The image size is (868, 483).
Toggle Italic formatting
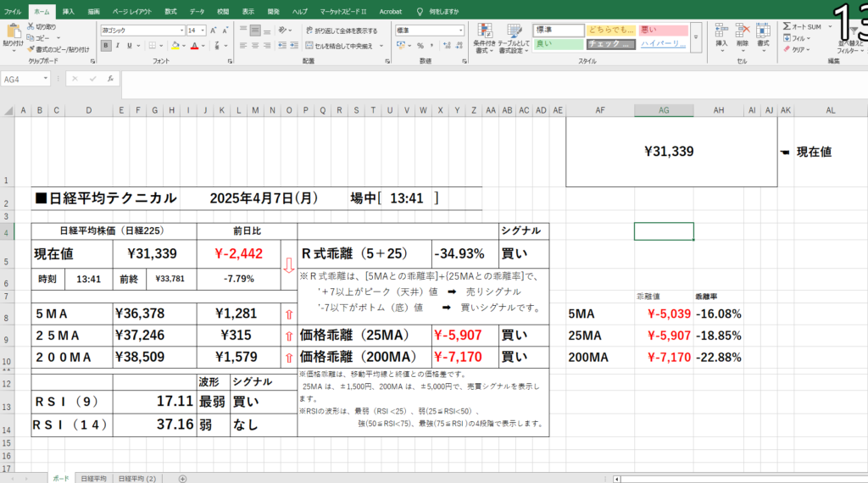117,46
